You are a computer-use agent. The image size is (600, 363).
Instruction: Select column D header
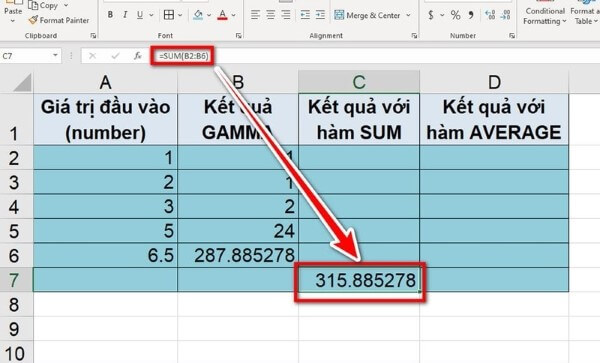(494, 82)
